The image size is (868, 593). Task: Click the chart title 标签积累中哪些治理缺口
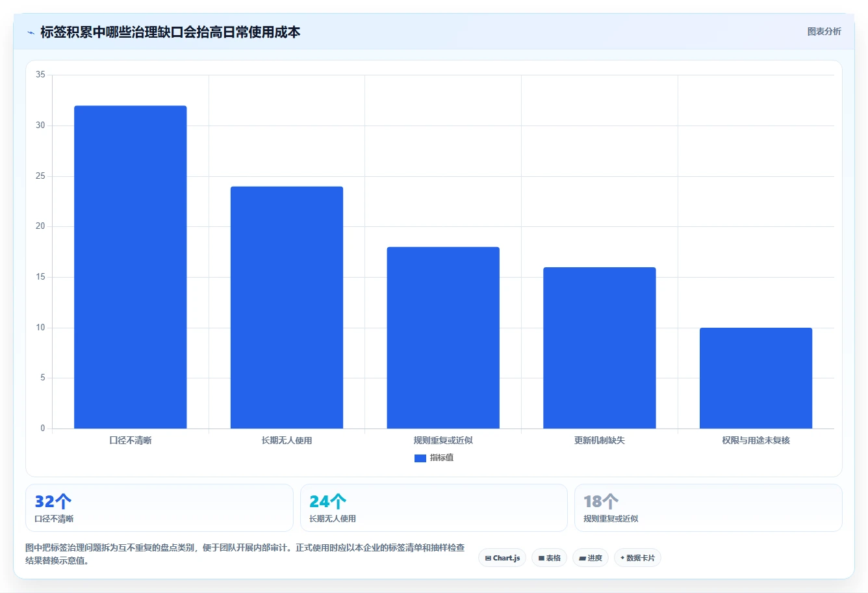tap(170, 32)
